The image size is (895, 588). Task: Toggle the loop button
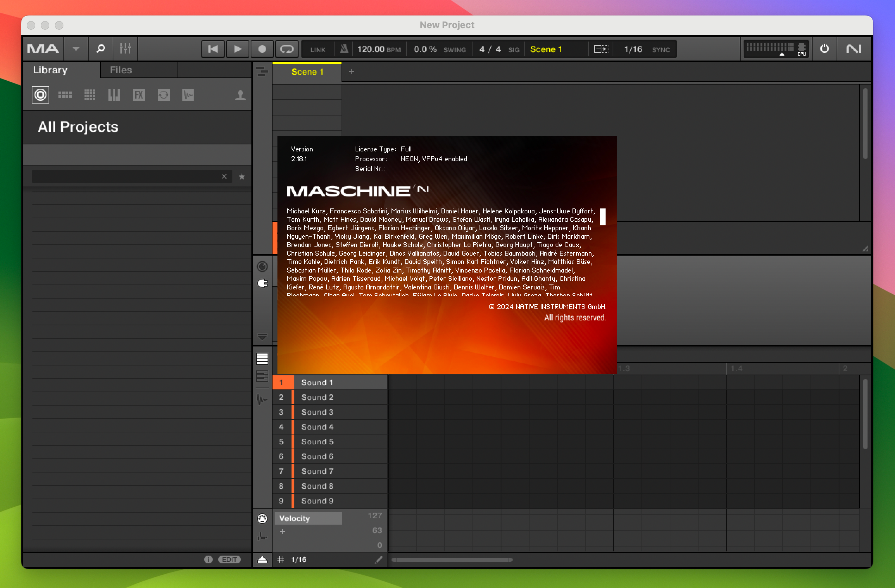click(287, 49)
